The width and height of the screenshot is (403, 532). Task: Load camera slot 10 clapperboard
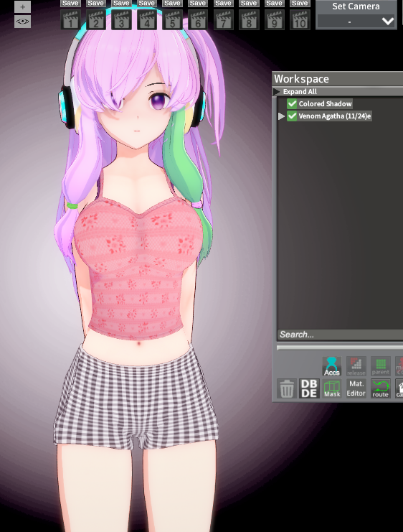300,20
